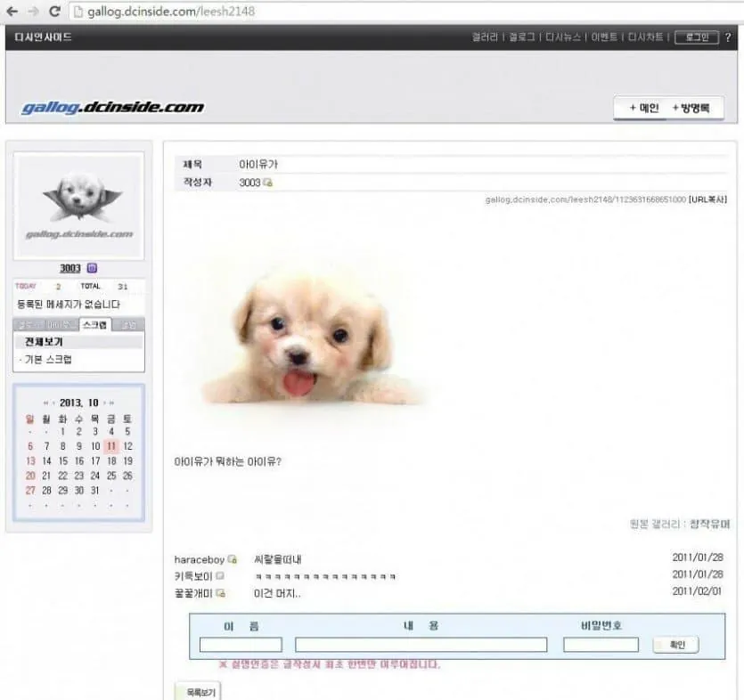Click the puppy profile thumbnail in the sidebar
This screenshot has width=744, height=700.
tap(78, 203)
